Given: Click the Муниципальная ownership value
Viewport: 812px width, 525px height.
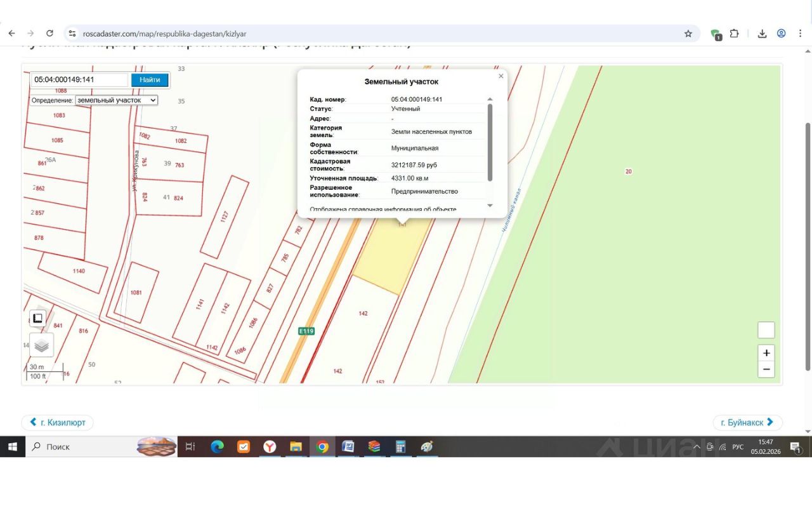Looking at the screenshot, I should pos(415,149).
